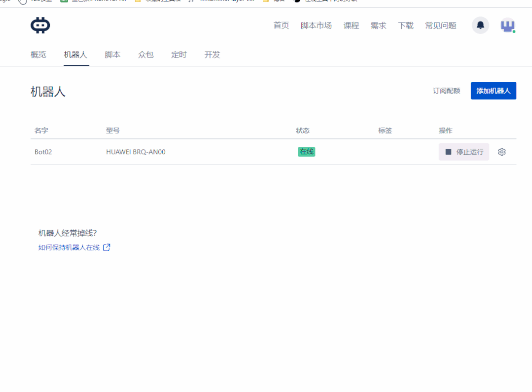Image resolution: width=532 pixels, height=392 pixels.
Task: Click the external-link icon after 如何保持机器人在线
Action: coord(106,247)
